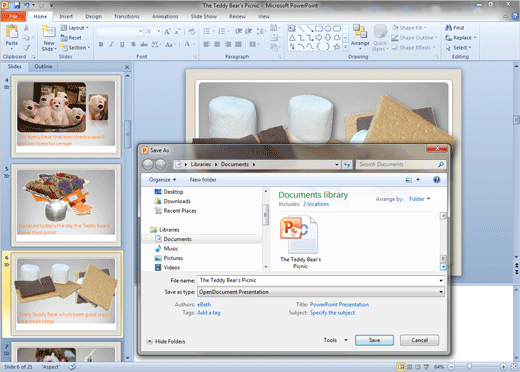This screenshot has width=520, height=372.
Task: Click Save in the Save As dialog
Action: tap(374, 340)
